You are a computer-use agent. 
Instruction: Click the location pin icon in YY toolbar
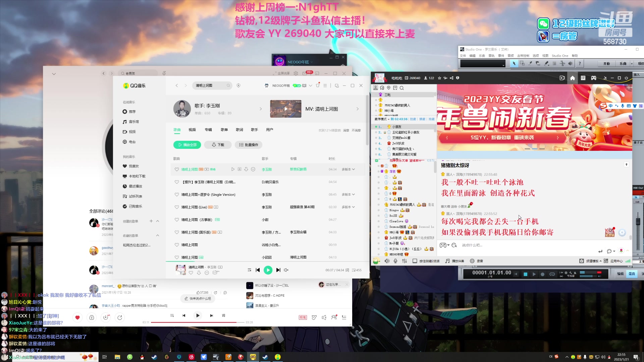pos(388,88)
